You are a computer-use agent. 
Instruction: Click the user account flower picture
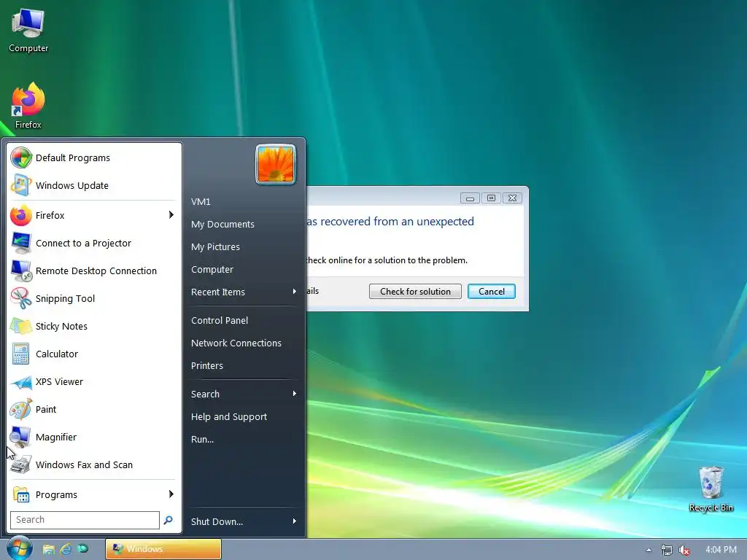click(x=276, y=164)
